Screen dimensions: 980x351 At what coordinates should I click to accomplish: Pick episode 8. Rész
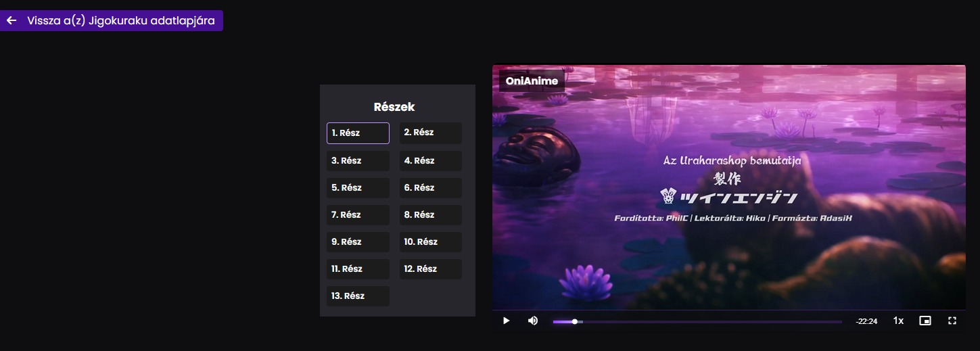click(x=431, y=215)
